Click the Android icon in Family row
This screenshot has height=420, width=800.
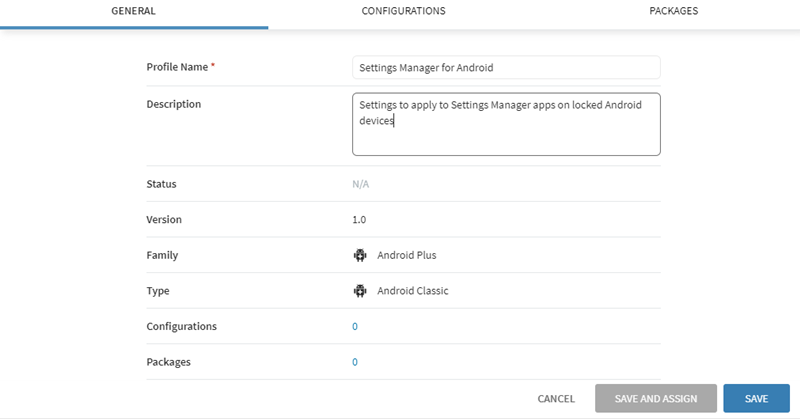click(360, 255)
